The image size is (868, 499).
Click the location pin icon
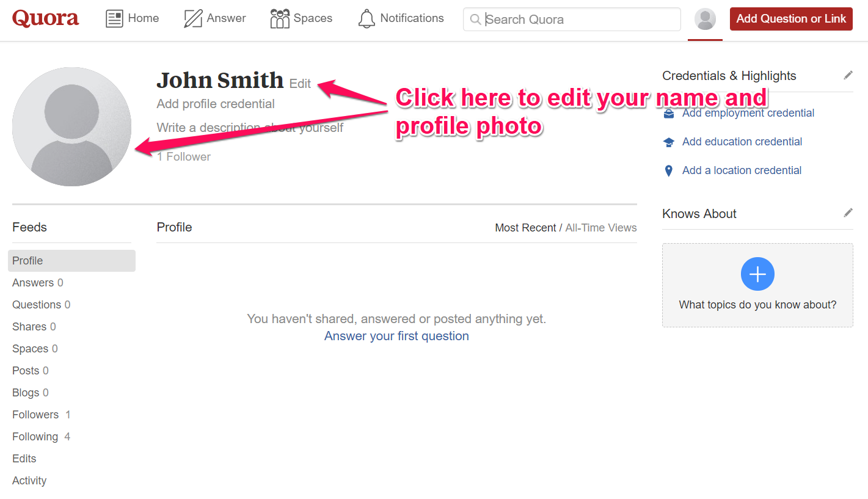pyautogui.click(x=669, y=170)
